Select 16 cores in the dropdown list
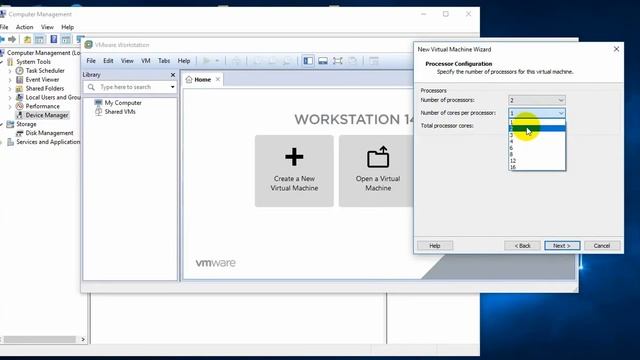 537,167
